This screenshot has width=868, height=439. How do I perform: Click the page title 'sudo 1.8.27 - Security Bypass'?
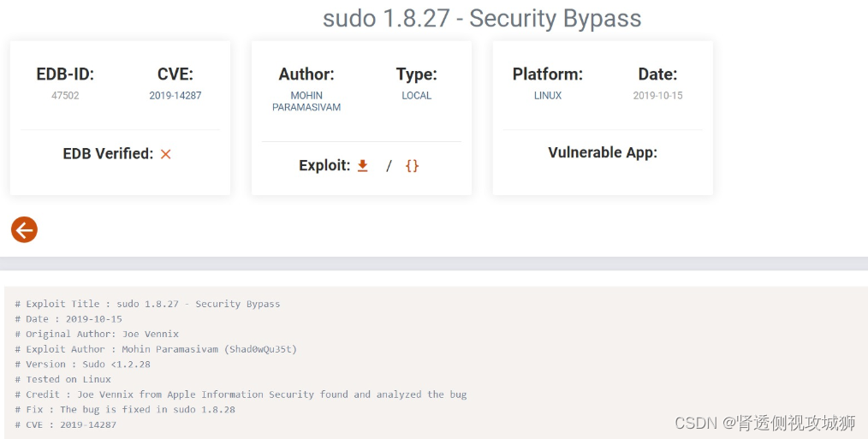pyautogui.click(x=482, y=18)
